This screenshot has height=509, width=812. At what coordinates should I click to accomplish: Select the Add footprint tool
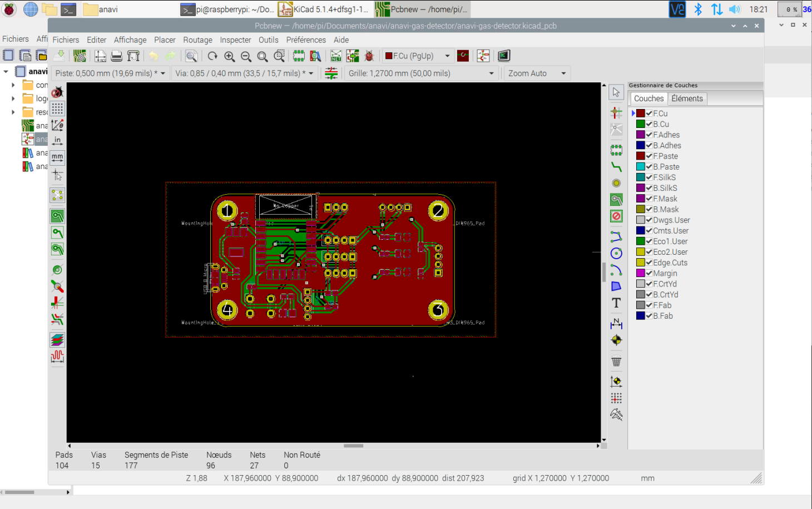[616, 150]
